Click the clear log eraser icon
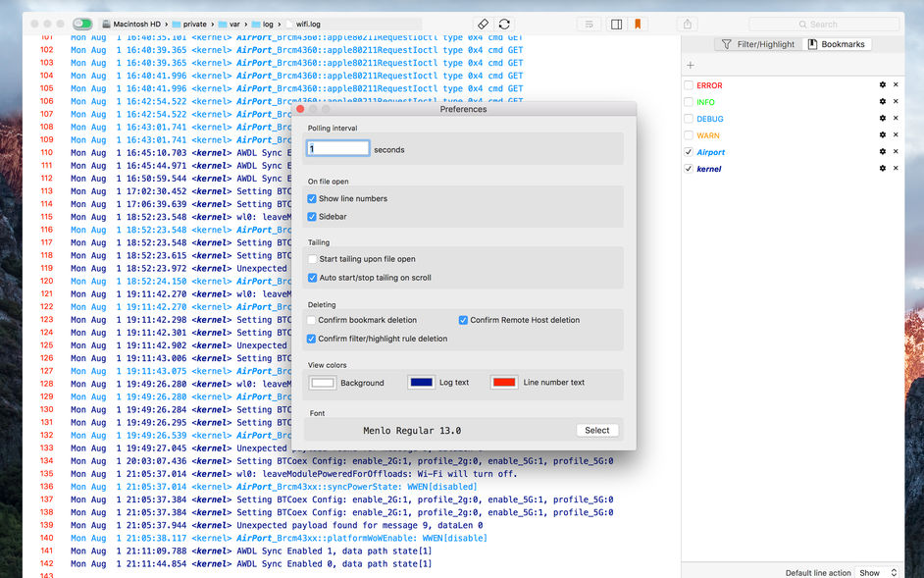This screenshot has height=578, width=924. pos(482,24)
